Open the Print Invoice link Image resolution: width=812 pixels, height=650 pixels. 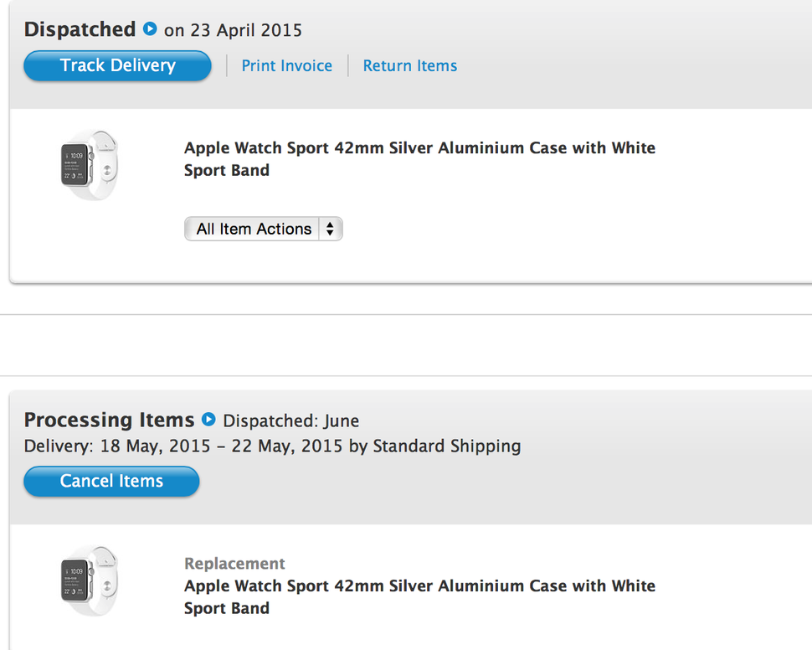(286, 66)
